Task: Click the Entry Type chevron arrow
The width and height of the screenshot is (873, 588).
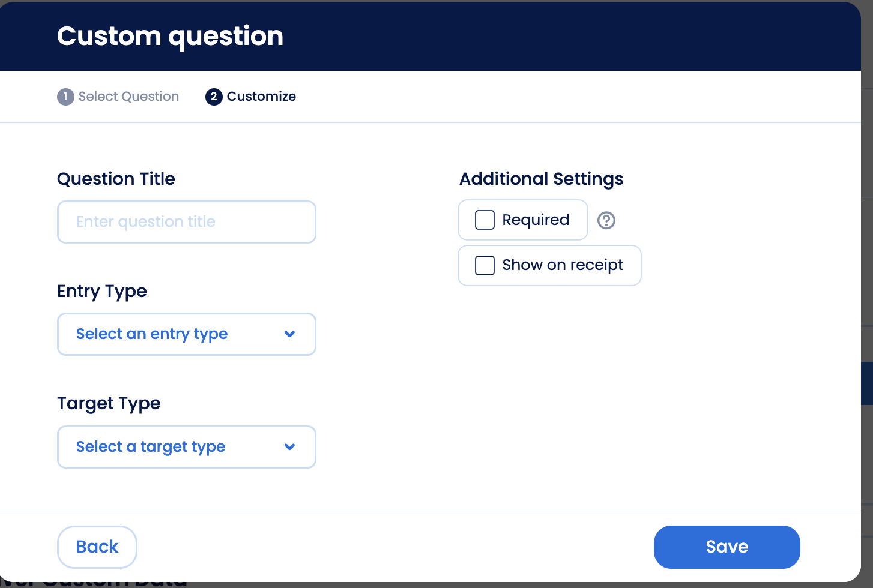Action: tap(290, 334)
